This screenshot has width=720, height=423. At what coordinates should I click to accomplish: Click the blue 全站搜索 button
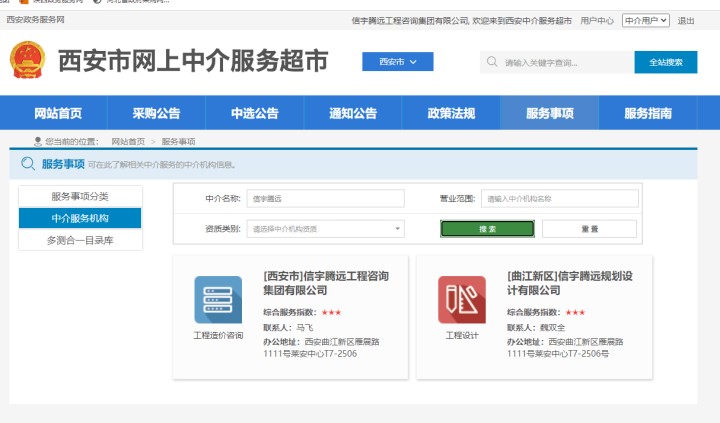point(666,62)
